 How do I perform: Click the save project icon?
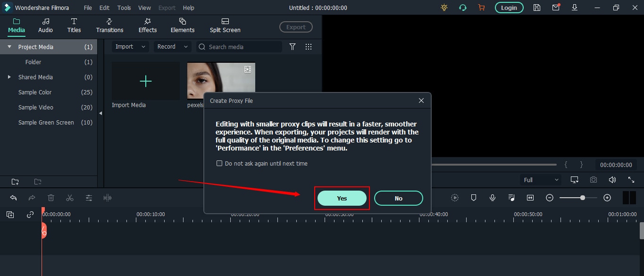coord(537,8)
